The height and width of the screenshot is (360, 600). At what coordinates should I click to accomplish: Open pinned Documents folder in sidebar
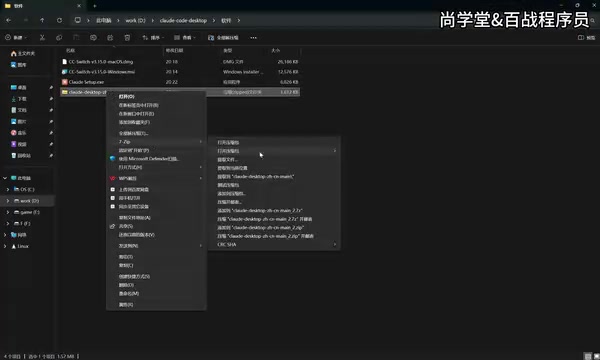[18, 110]
